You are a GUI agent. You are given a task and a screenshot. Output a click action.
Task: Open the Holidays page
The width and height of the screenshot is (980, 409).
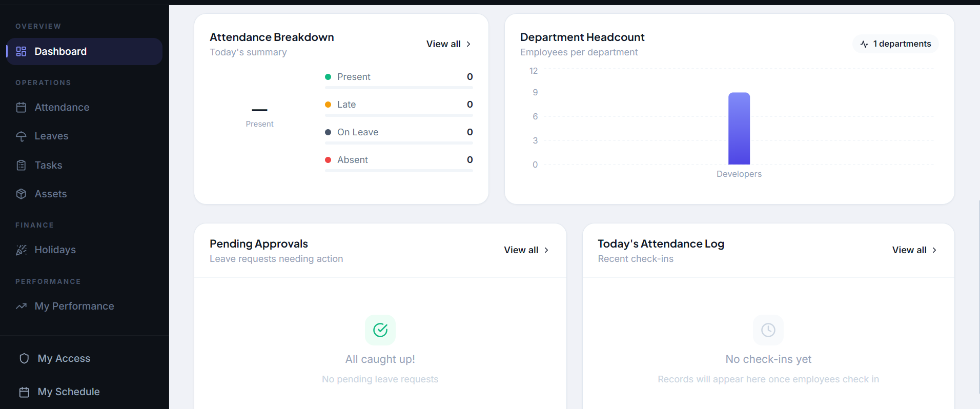coord(85,250)
